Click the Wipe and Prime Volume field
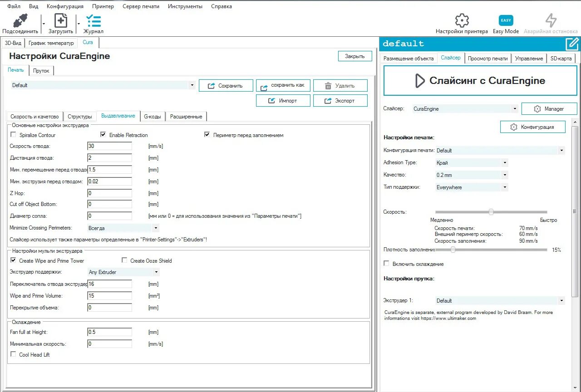The width and height of the screenshot is (581, 392). pyautogui.click(x=109, y=296)
